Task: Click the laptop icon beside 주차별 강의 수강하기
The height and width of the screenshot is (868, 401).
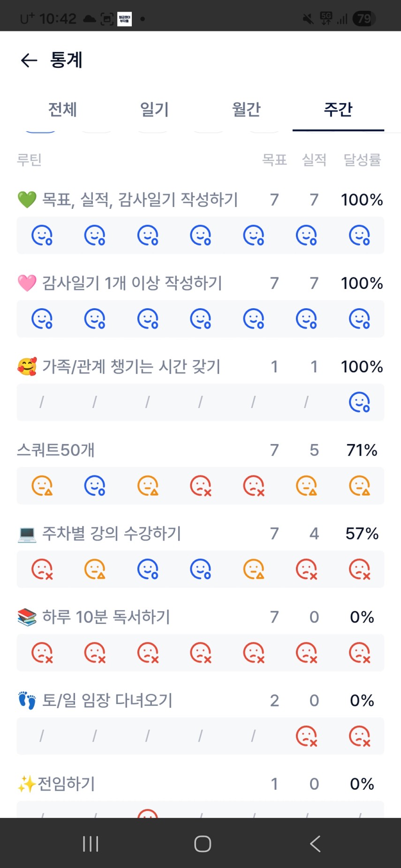Action: (x=27, y=534)
